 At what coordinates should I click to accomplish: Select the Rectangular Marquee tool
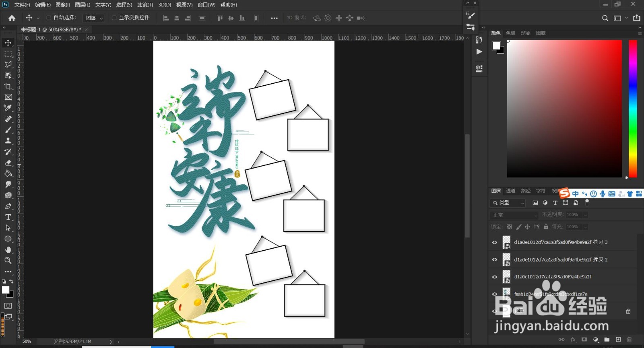pyautogui.click(x=8, y=54)
